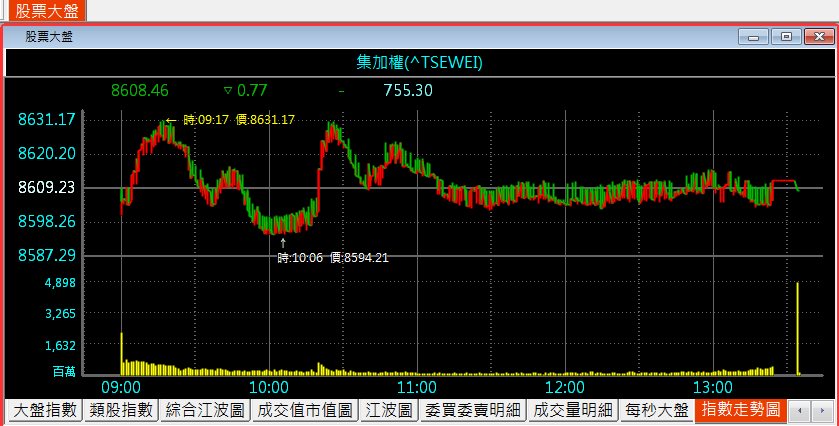Viewport: 839px width, 426px height.
Task: Select the 綜合江波圖 tab
Action: click(x=204, y=410)
